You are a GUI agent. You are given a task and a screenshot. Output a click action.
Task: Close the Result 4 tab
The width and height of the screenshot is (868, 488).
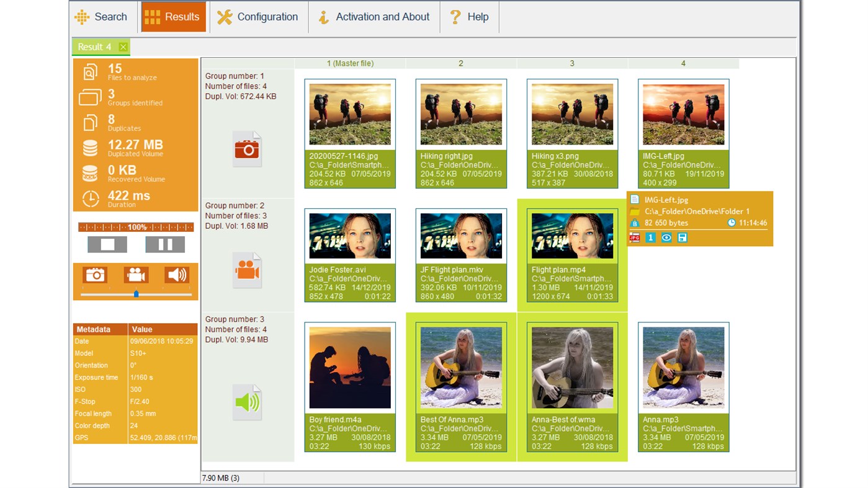click(123, 47)
